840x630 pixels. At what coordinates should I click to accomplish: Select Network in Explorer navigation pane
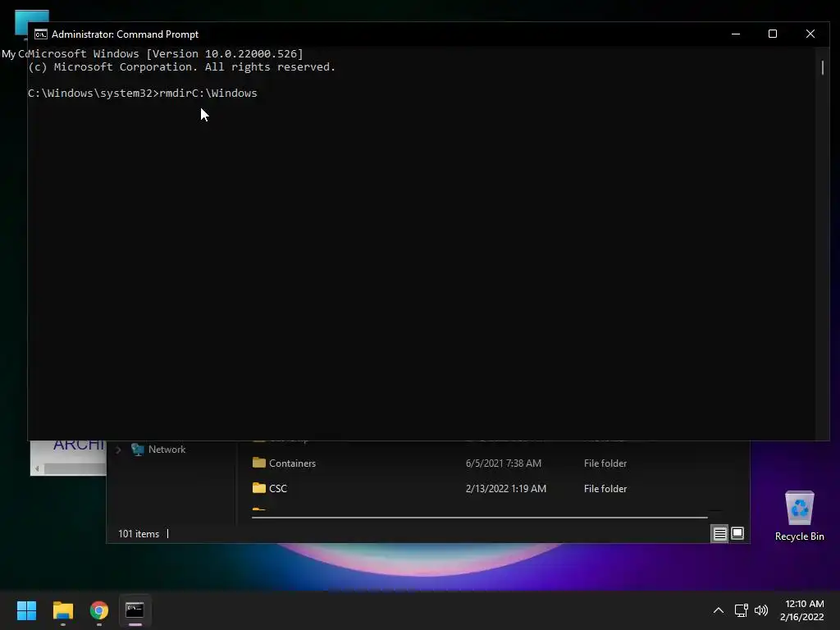[x=167, y=450]
